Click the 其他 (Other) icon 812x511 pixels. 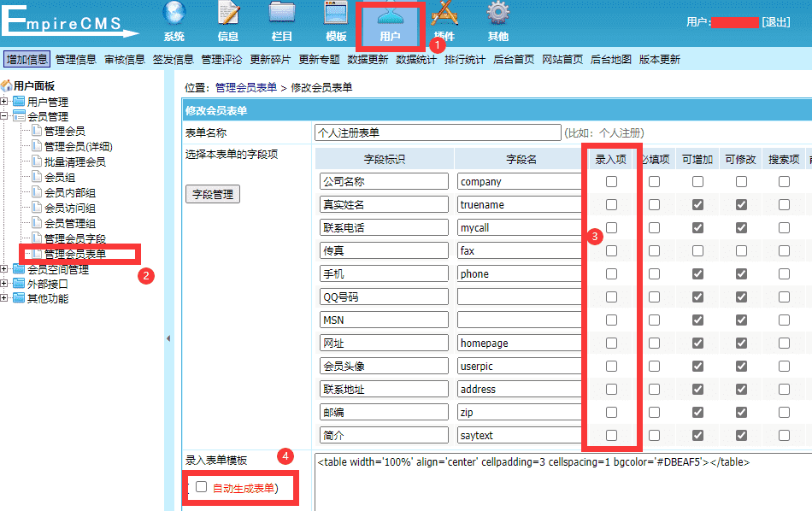(497, 21)
